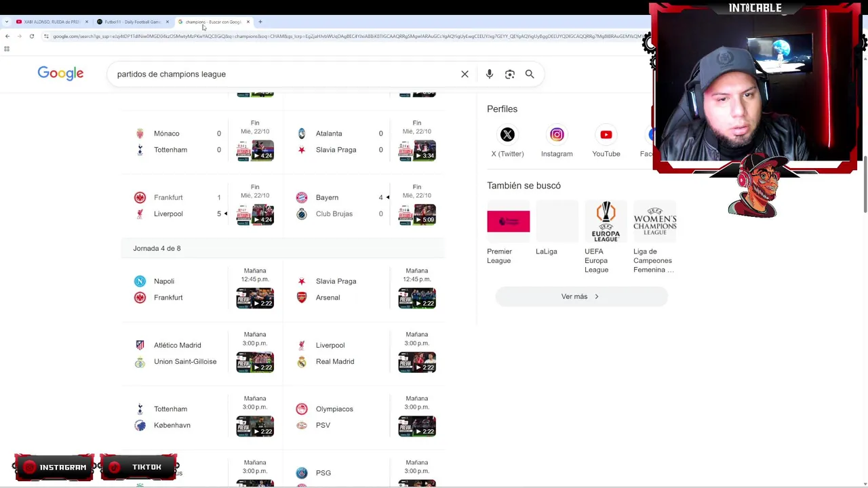Viewport: 868px width, 488px height.
Task: Click the Club Brujas team crest
Action: (x=302, y=213)
